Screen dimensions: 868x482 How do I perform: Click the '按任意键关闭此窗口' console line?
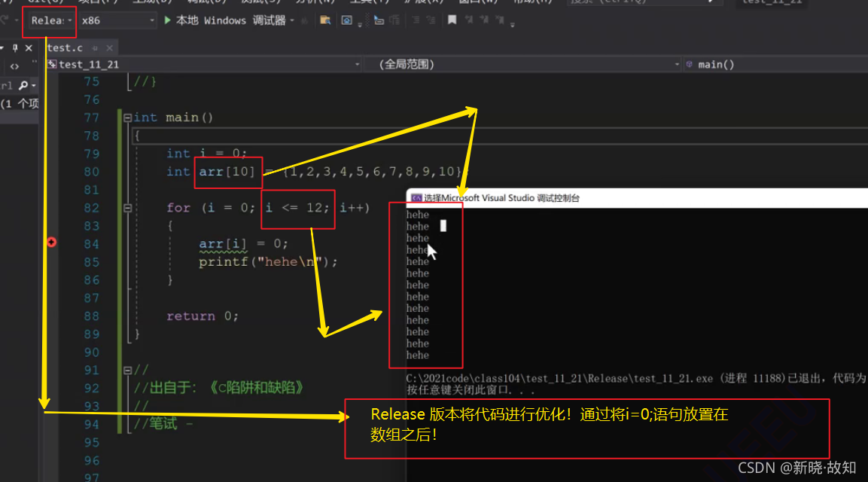tap(471, 390)
